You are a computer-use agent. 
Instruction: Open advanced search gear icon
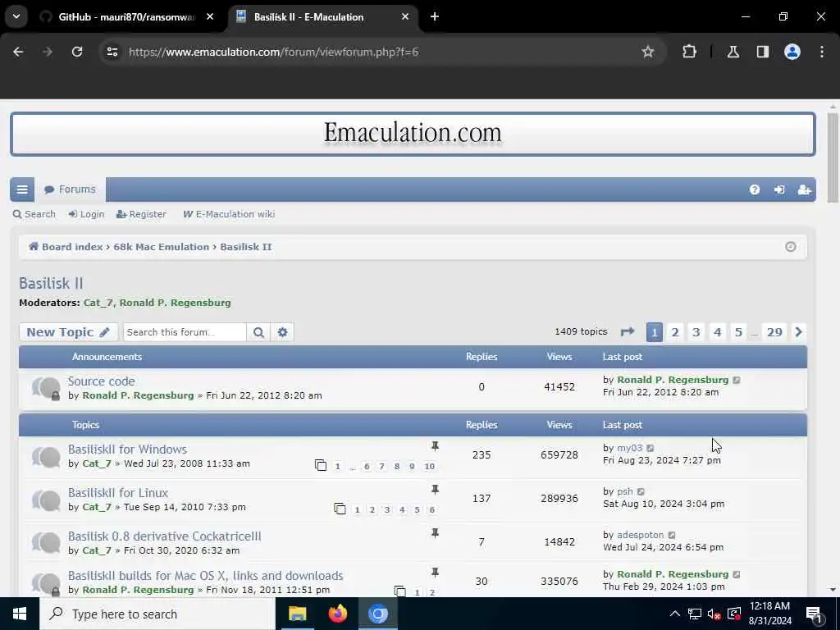pyautogui.click(x=282, y=332)
